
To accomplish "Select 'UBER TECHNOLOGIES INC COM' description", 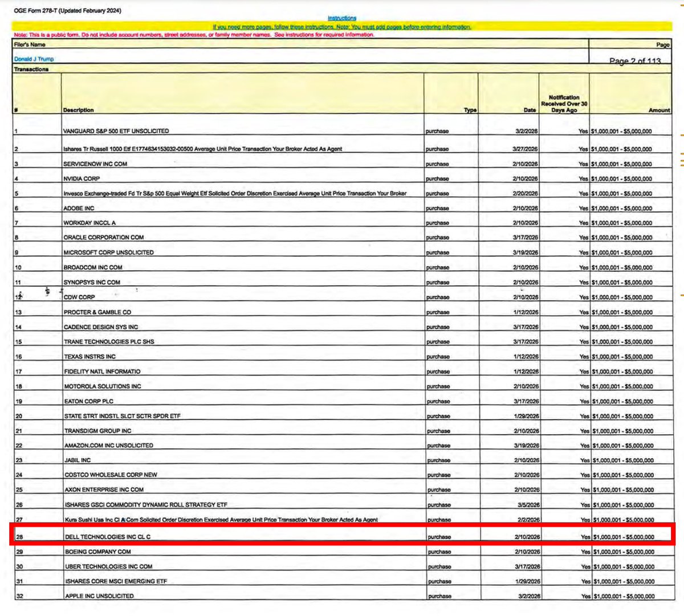I will tap(109, 566).
